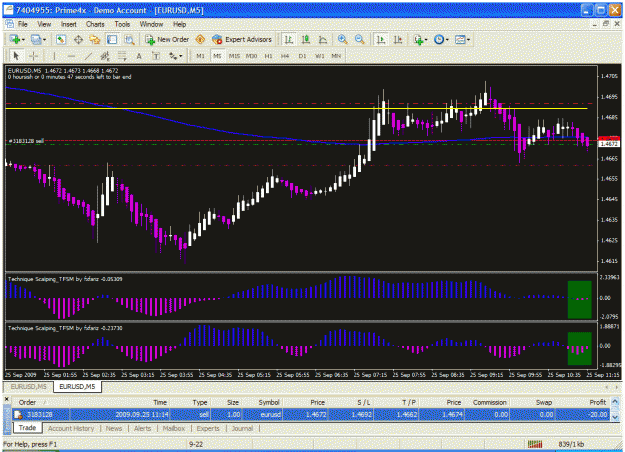Viewport: 625px width, 452px height.
Task: Open the View menu
Action: coord(44,24)
